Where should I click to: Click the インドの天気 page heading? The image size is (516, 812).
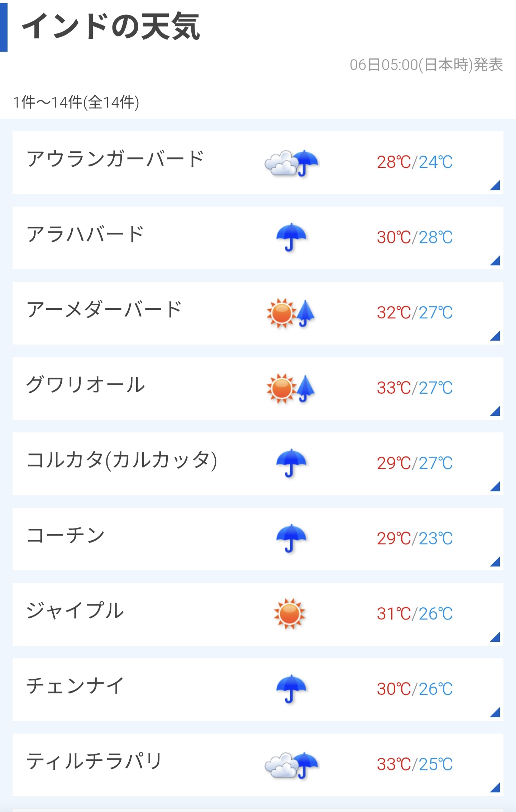coord(111,26)
